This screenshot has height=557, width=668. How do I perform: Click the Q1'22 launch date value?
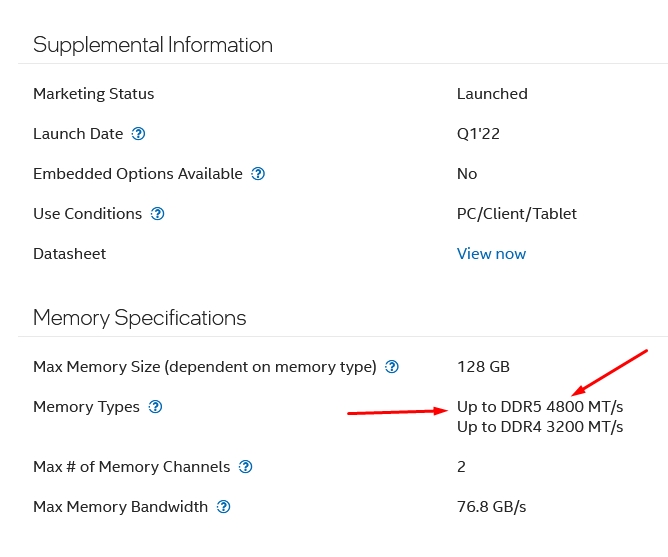point(478,134)
